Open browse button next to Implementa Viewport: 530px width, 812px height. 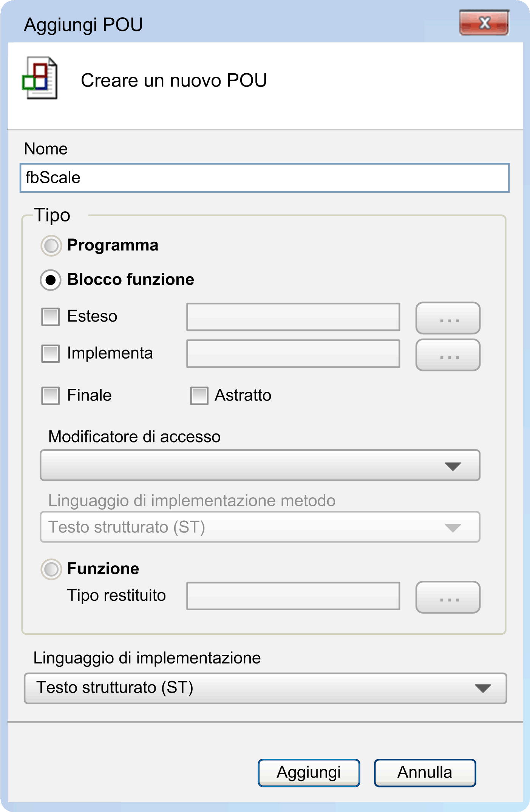pos(448,355)
